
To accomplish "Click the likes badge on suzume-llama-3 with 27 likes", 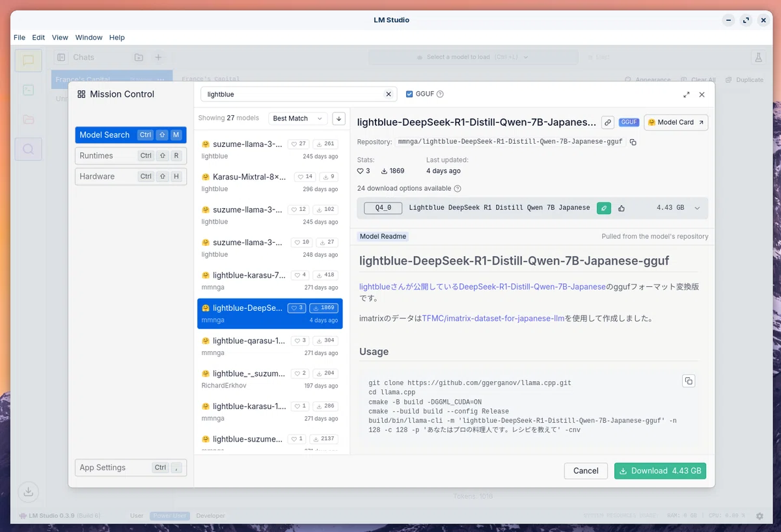I will click(x=299, y=144).
